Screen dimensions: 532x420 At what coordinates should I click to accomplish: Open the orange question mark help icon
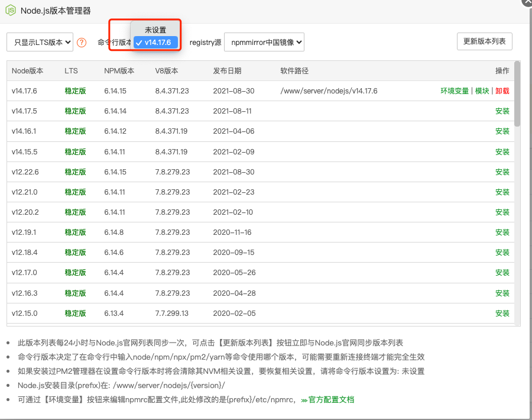[x=82, y=42]
